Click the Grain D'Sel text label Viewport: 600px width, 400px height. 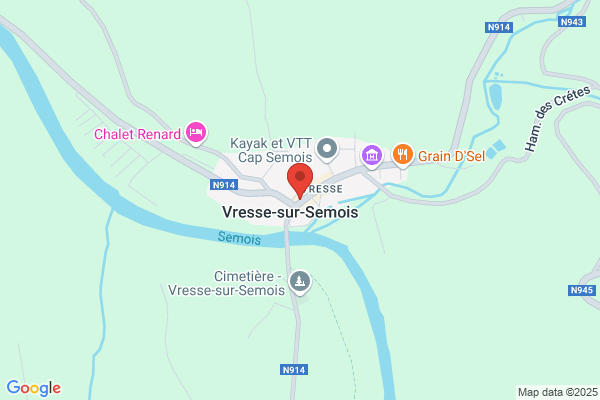coord(452,156)
